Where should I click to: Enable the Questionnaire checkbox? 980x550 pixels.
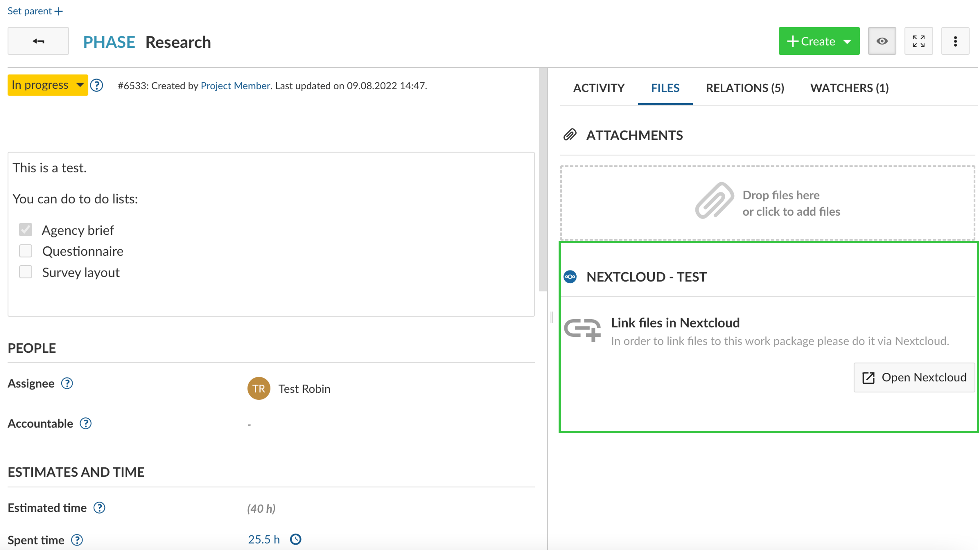pos(26,250)
